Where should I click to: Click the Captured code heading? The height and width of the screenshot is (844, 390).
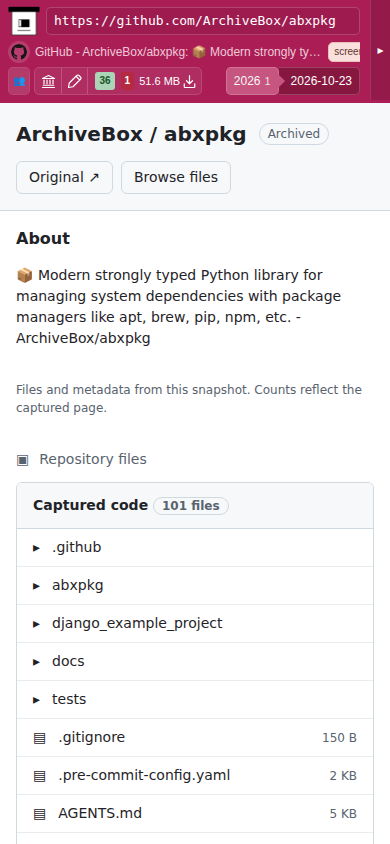pyautogui.click(x=90, y=505)
